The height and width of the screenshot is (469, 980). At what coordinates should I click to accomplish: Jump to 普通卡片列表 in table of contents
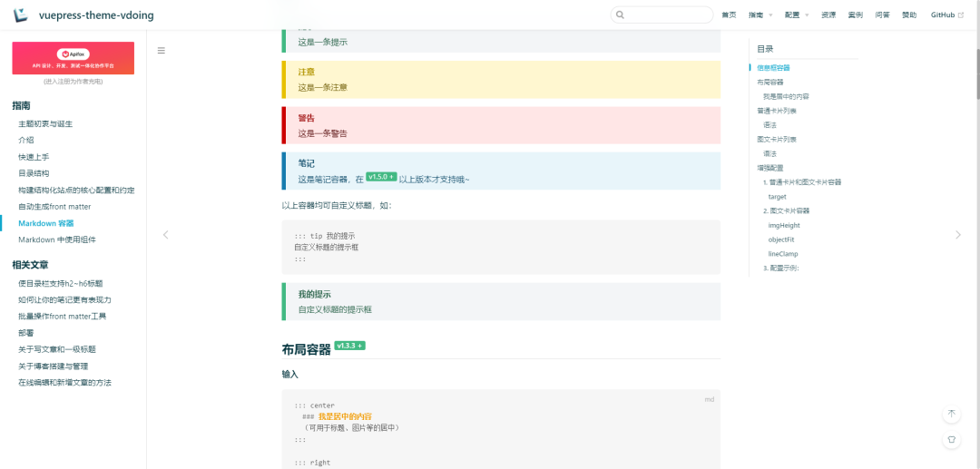click(776, 111)
